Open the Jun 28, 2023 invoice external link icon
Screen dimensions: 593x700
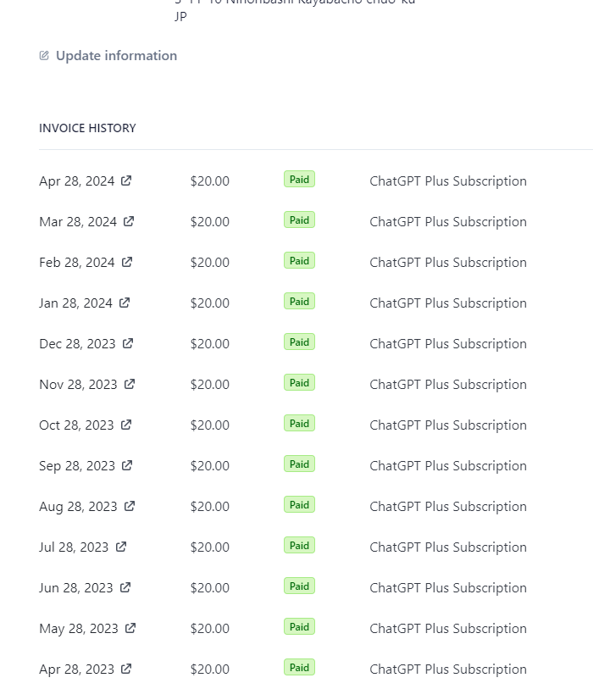pyautogui.click(x=125, y=587)
